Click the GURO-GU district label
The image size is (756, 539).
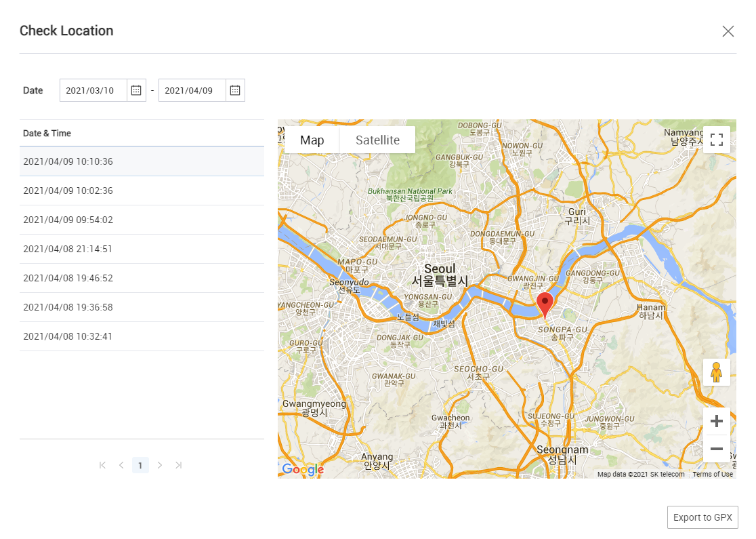(306, 346)
